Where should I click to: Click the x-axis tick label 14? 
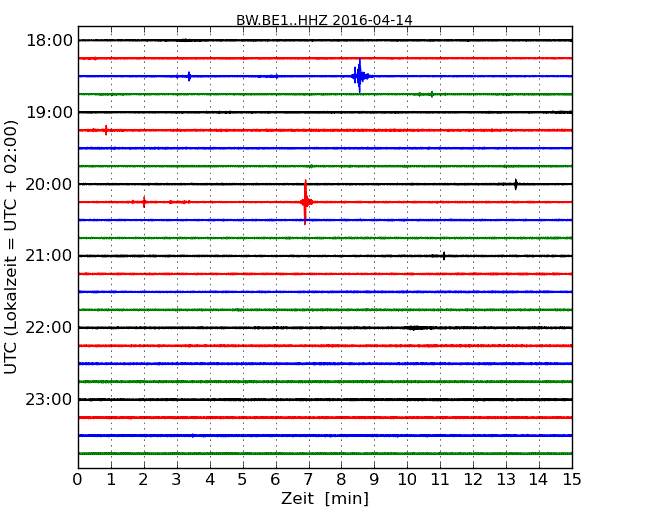[x=539, y=479]
